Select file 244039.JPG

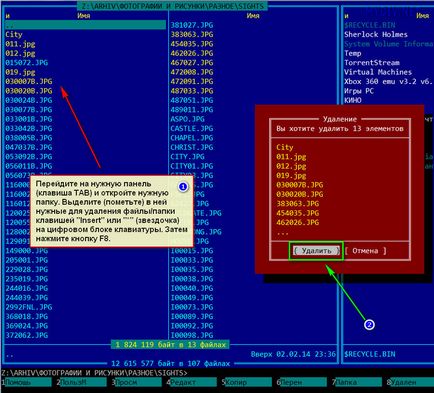click(26, 298)
